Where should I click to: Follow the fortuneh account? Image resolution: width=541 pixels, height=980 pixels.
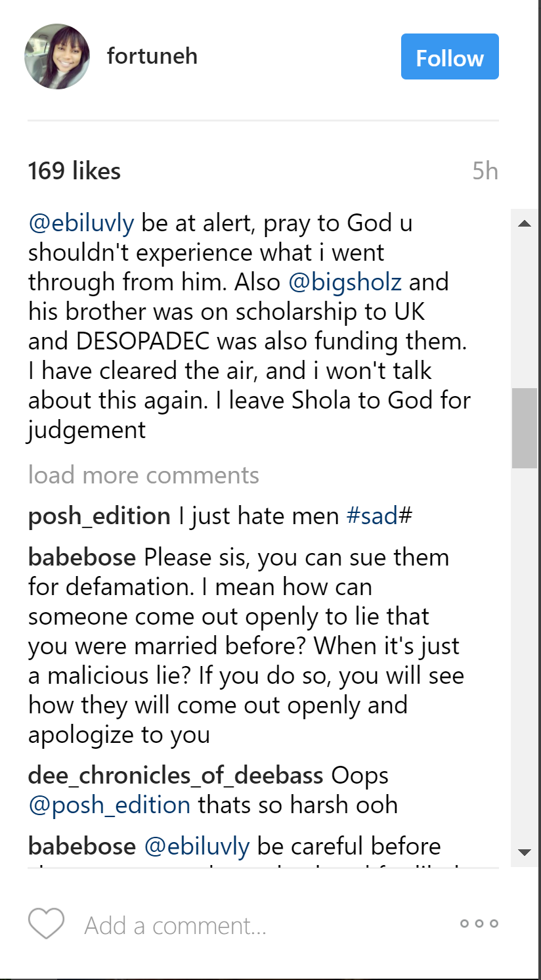(x=450, y=57)
